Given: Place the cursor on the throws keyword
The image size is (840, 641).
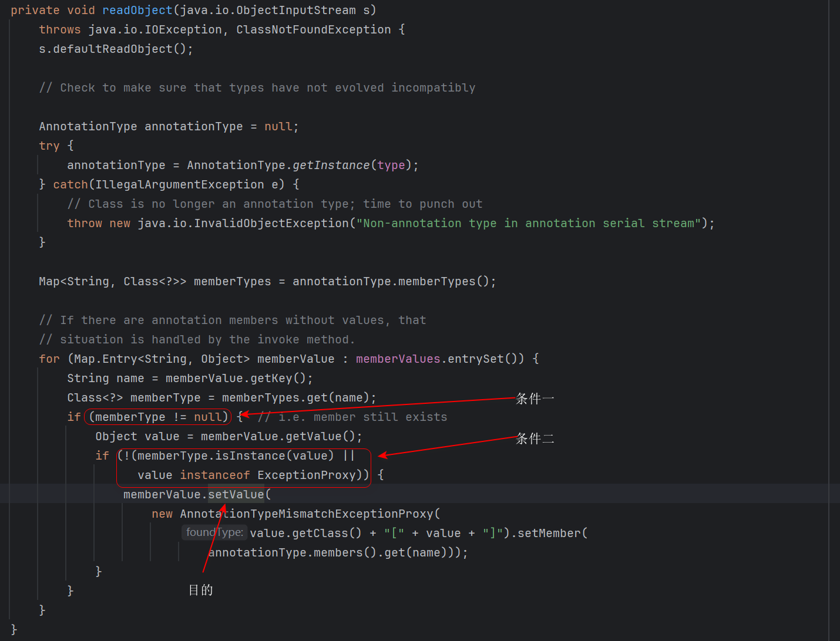Looking at the screenshot, I should pos(60,29).
